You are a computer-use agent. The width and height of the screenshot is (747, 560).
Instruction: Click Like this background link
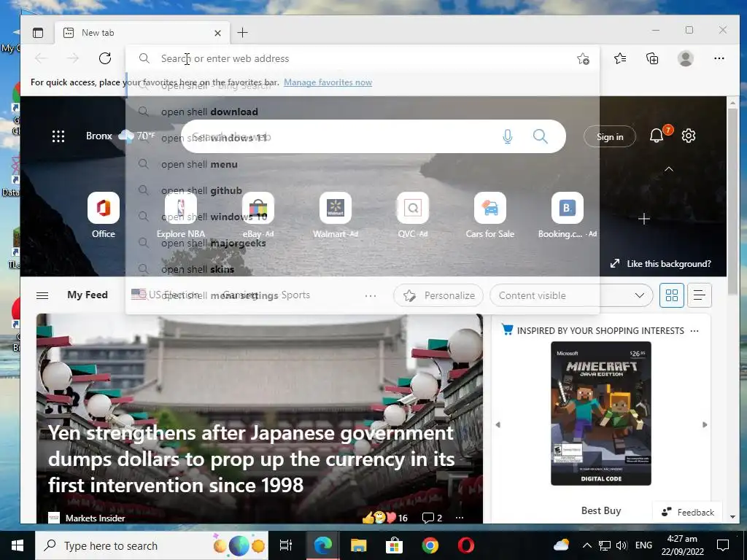point(661,264)
